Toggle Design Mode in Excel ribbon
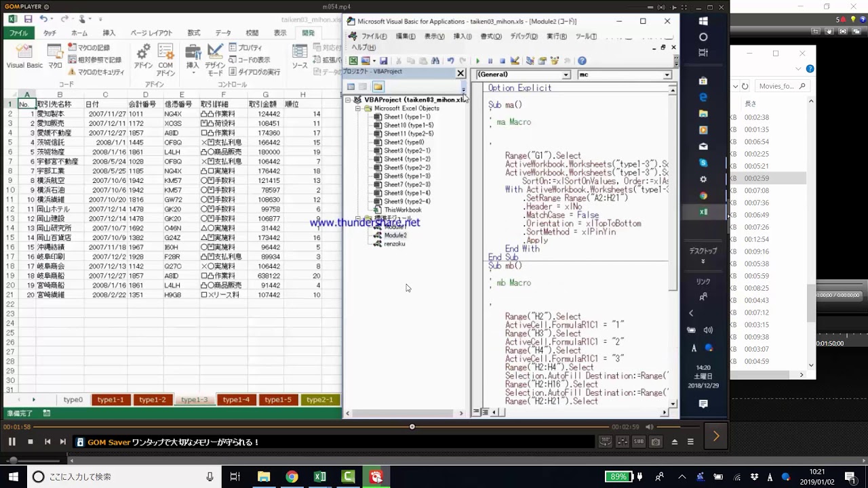This screenshot has height=488, width=868. pos(215,60)
